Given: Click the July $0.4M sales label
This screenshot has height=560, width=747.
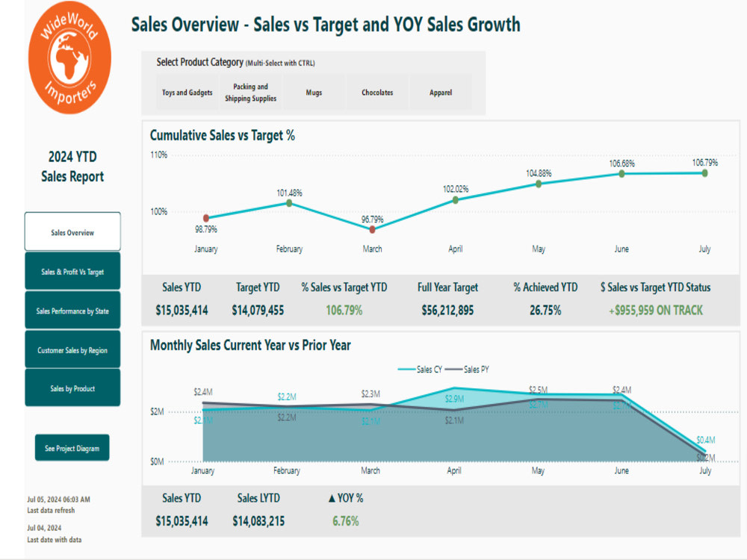Looking at the screenshot, I should (706, 440).
